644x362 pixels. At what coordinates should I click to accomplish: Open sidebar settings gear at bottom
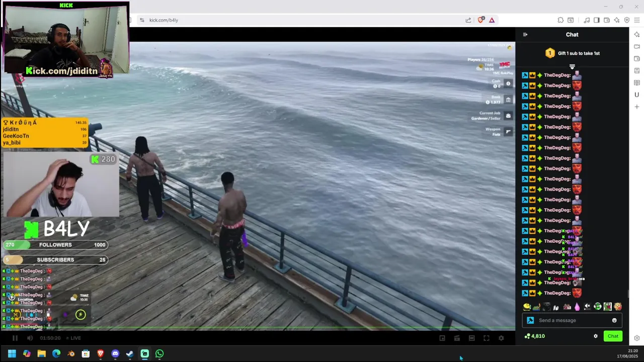pyautogui.click(x=637, y=338)
